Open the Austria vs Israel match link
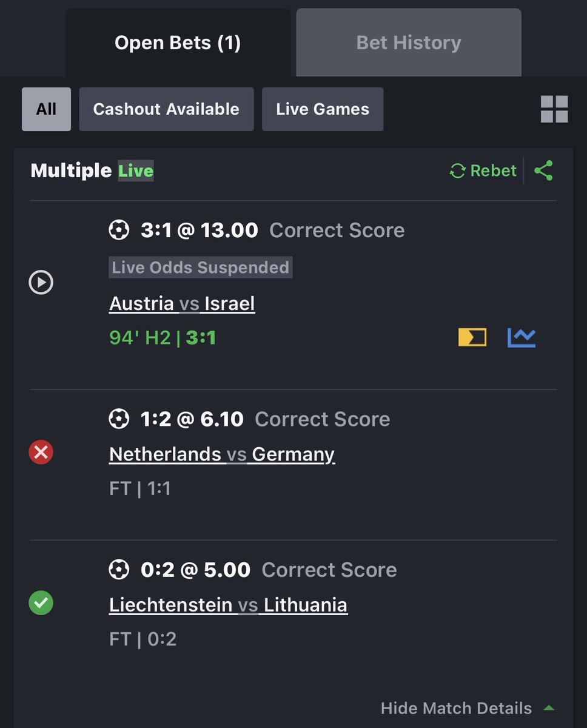 [182, 303]
